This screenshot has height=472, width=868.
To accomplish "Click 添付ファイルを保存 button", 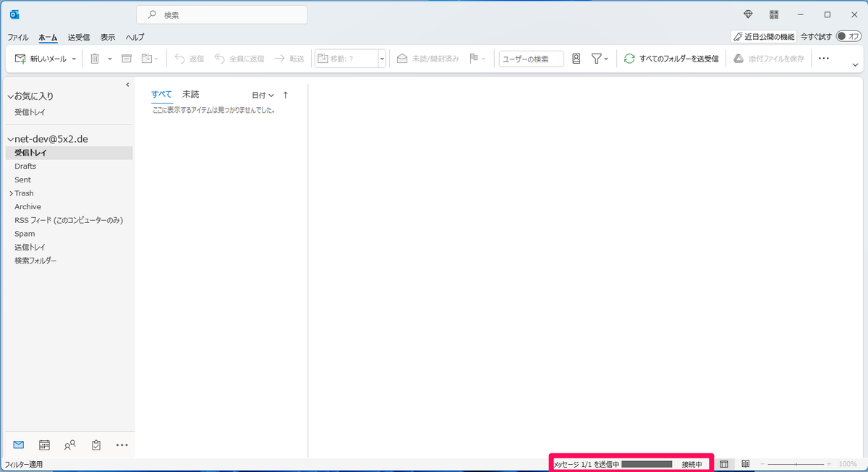I will click(x=769, y=59).
